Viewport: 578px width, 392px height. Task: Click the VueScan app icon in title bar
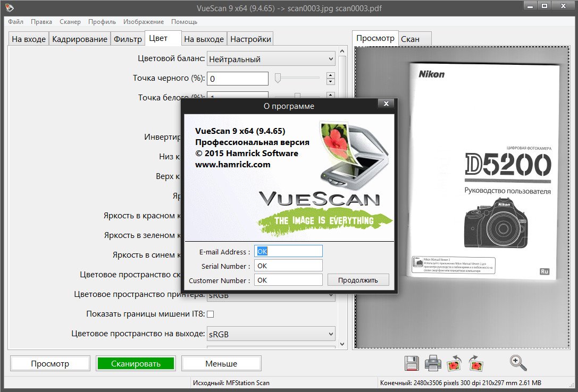pos(9,7)
